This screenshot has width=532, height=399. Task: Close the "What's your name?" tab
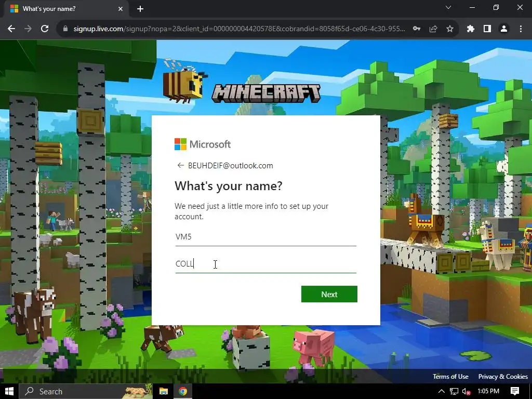121,9
